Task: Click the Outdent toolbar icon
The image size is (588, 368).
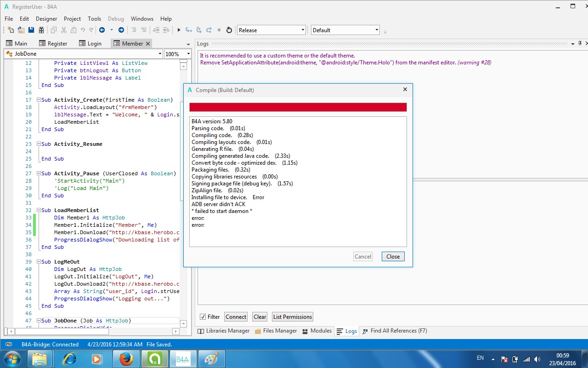Action: pos(156,30)
